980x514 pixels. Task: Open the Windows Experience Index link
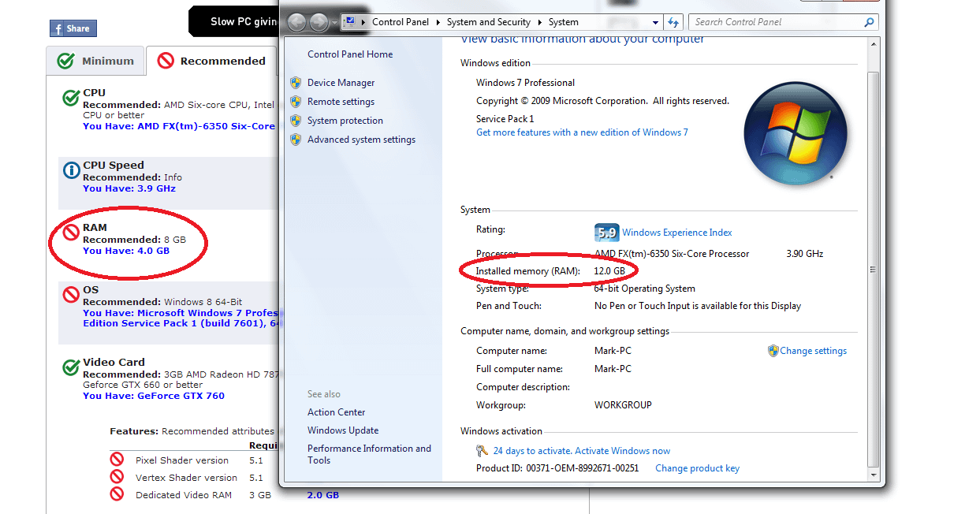pyautogui.click(x=676, y=233)
